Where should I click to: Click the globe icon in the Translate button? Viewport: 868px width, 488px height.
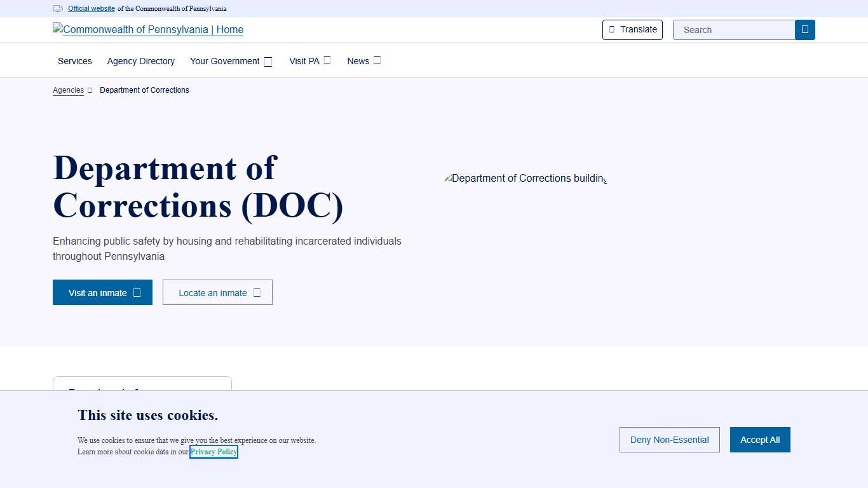click(612, 29)
